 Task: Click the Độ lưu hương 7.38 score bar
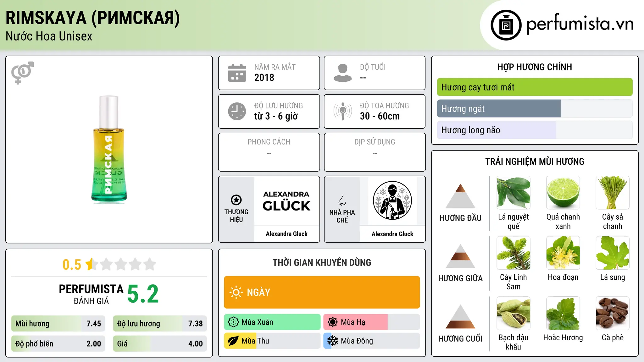click(160, 324)
